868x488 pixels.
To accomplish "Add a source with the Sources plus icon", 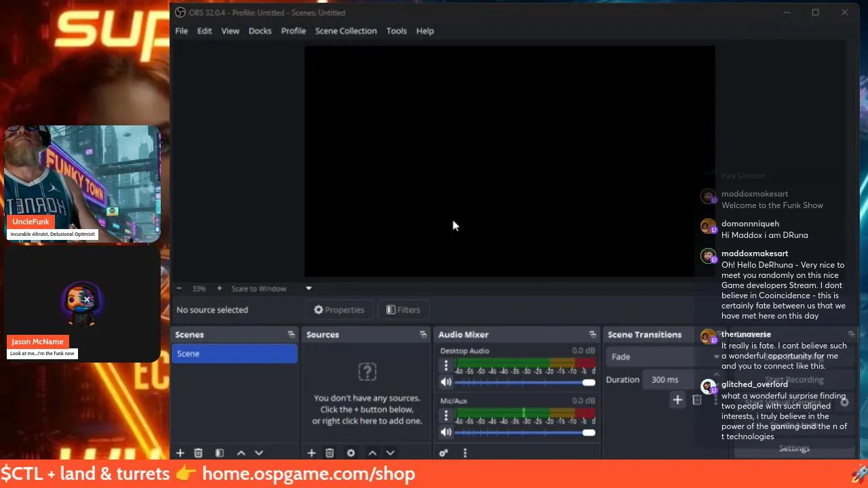I will pos(311,453).
